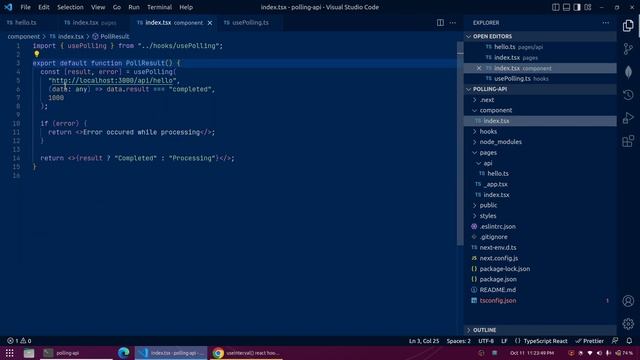Screen dimensions: 640x360
Task: Click the localhost api hello URL link
Action: [x=112, y=80]
